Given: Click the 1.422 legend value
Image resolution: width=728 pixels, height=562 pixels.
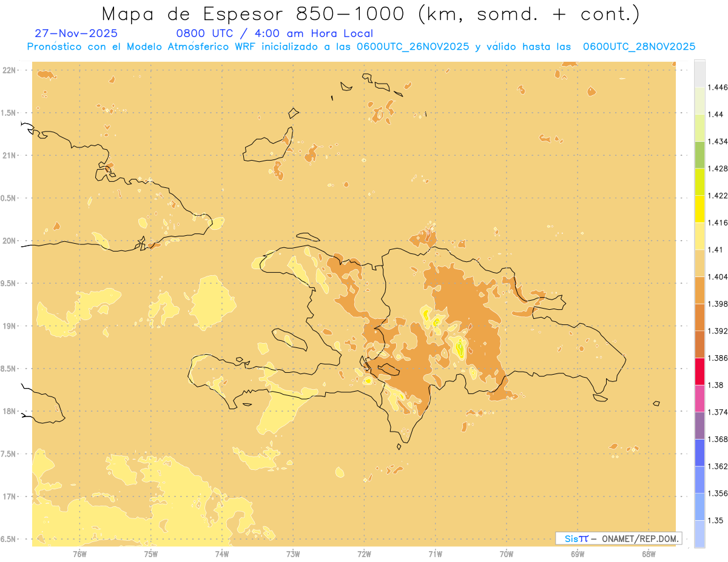Looking at the screenshot, I should [x=718, y=195].
